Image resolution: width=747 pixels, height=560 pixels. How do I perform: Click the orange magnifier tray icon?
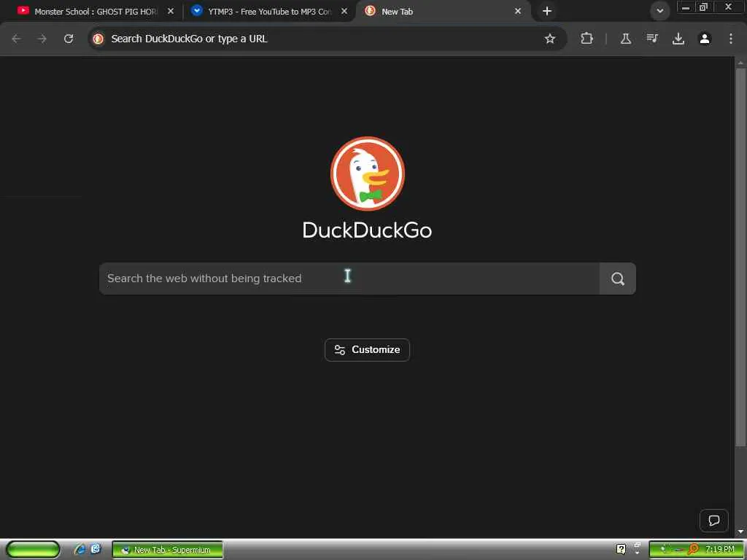point(693,550)
